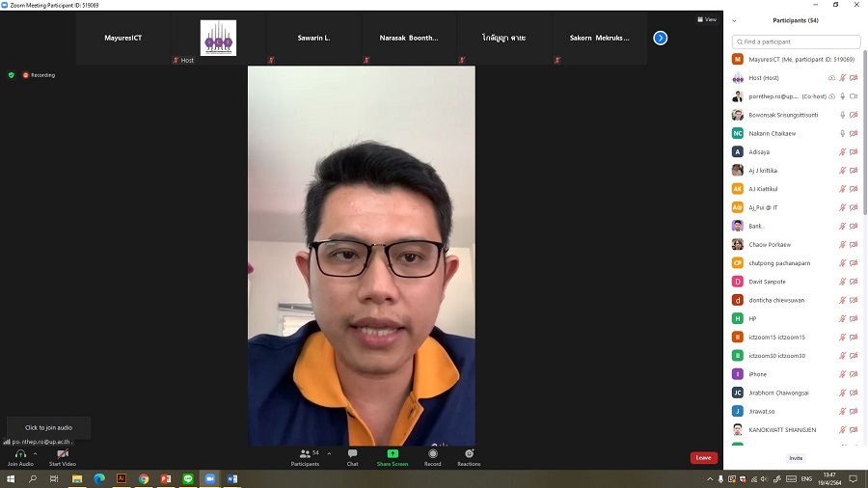Viewport: 868px width, 488px height.
Task: Open Windows Start menu
Action: click(x=11, y=478)
